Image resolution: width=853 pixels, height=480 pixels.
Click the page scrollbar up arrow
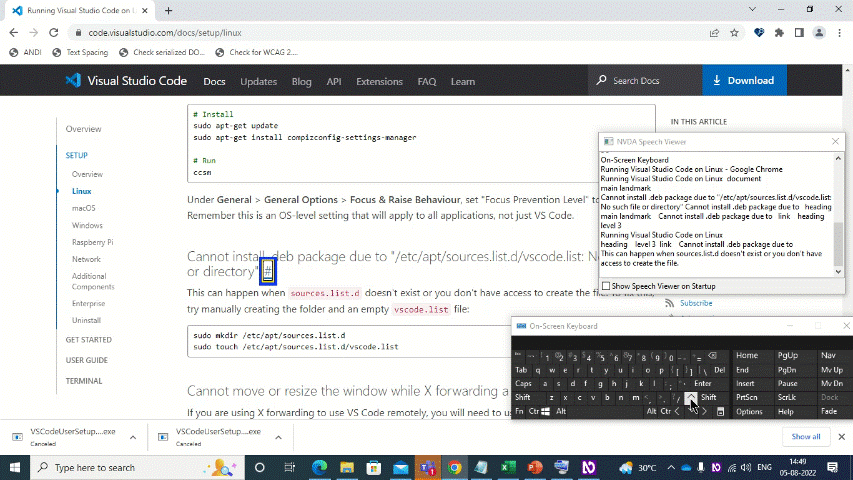tap(847, 70)
